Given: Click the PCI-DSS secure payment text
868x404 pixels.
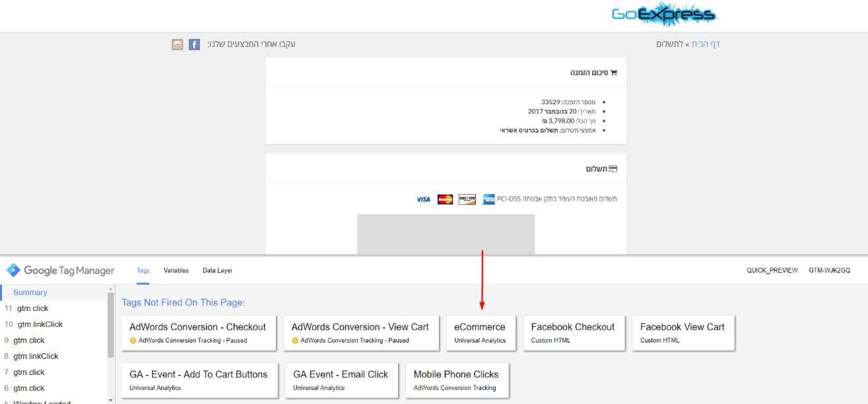Looking at the screenshot, I should pos(557,199).
